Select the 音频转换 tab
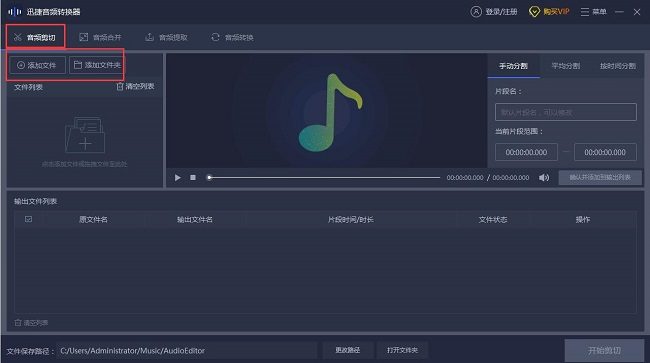The height and width of the screenshot is (363, 650). click(x=232, y=37)
